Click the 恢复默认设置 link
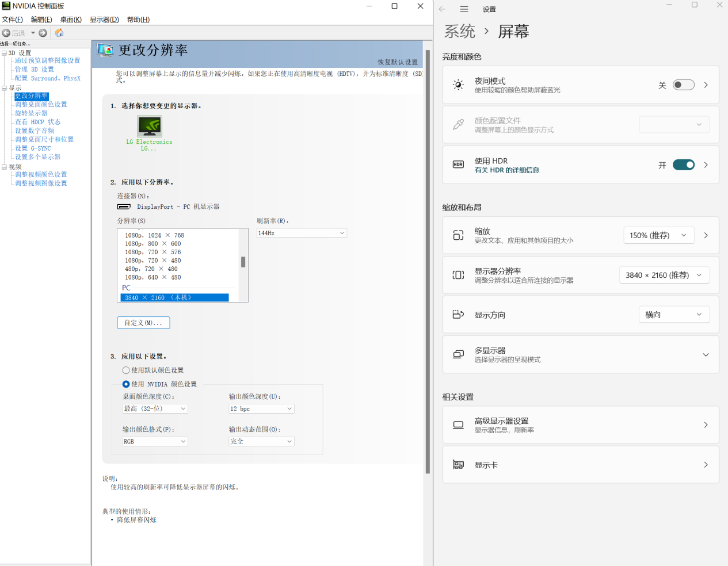 [398, 62]
